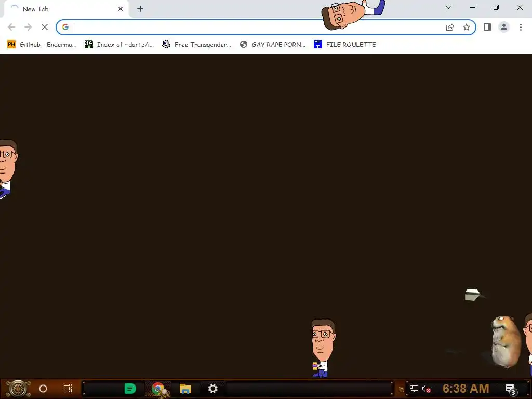Image resolution: width=532 pixels, height=399 pixels.
Task: Bookmark this tab with the star
Action: pos(467,27)
